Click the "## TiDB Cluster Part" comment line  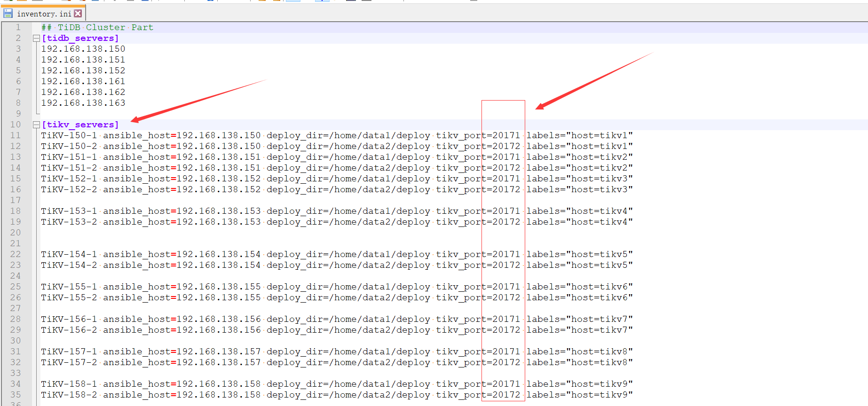click(x=97, y=27)
